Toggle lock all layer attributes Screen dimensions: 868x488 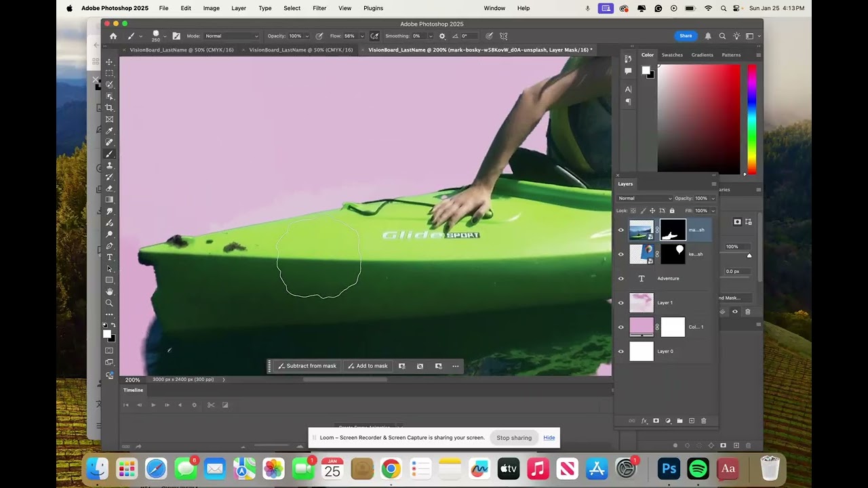coord(672,211)
